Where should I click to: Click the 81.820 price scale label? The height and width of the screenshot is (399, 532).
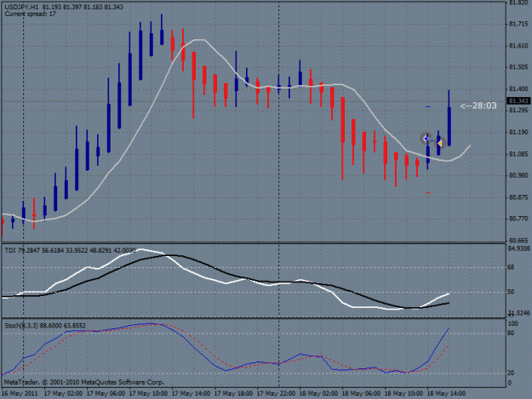518,3
